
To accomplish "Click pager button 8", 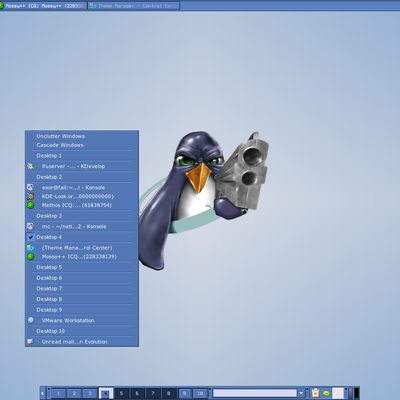I will (x=169, y=393).
